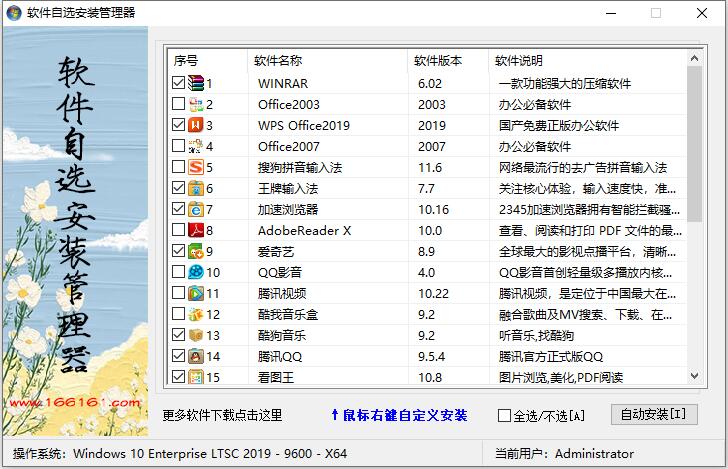The width and height of the screenshot is (728, 469).
Task: Minimize the 软件自选安装管理器 window
Action: coord(611,13)
